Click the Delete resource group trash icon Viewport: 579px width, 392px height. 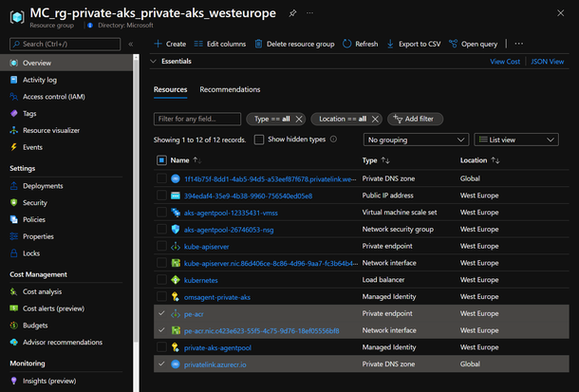[258, 44]
